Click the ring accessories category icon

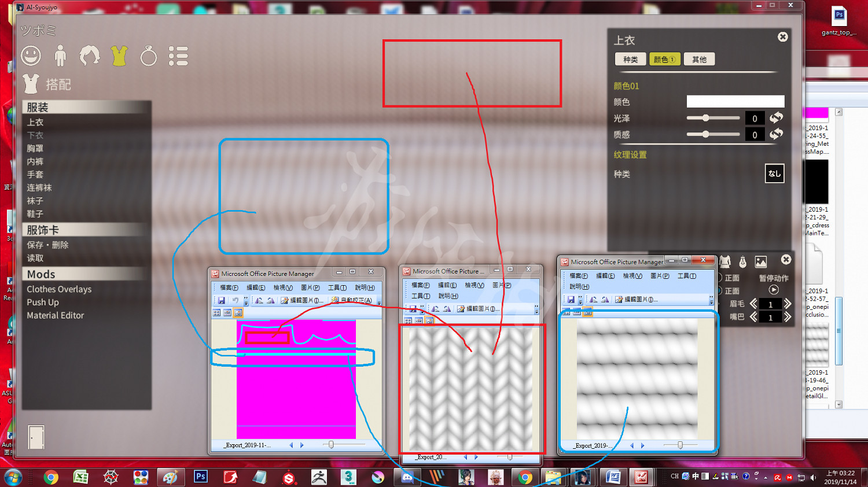(x=149, y=56)
